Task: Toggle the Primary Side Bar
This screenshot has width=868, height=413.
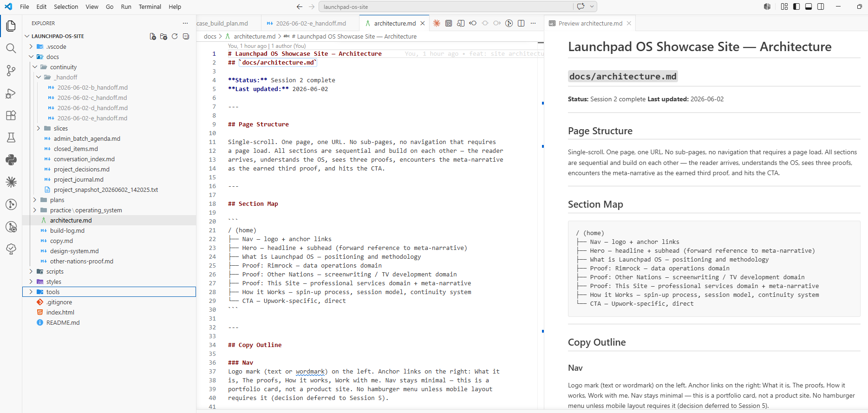Action: coord(796,7)
